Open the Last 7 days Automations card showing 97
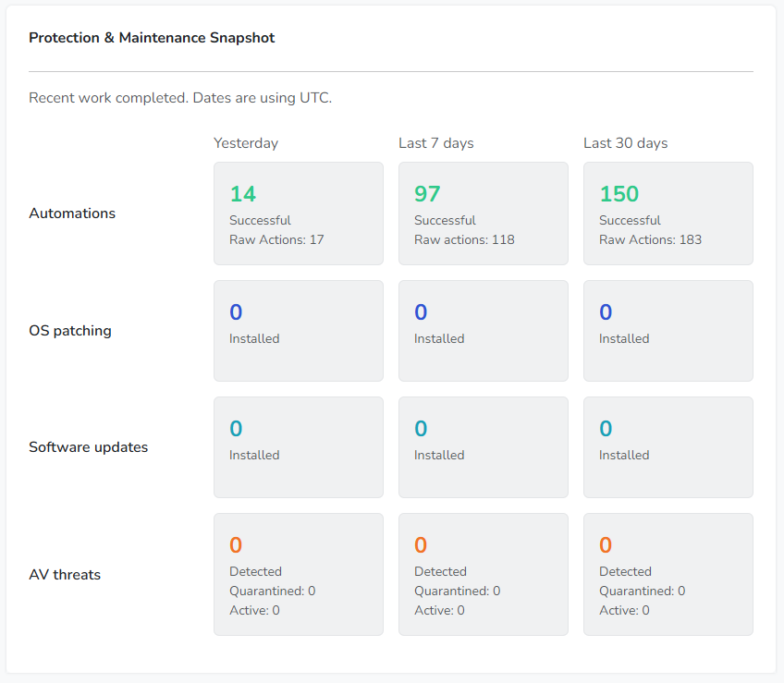 pos(483,213)
